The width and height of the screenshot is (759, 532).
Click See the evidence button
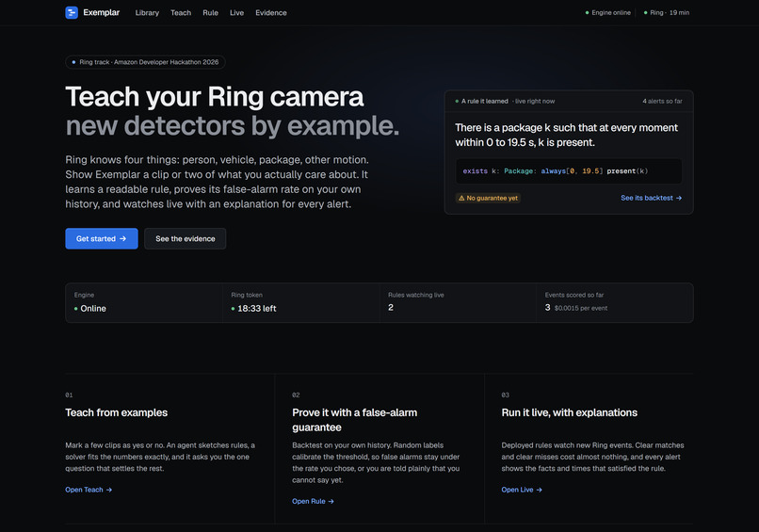(x=185, y=238)
